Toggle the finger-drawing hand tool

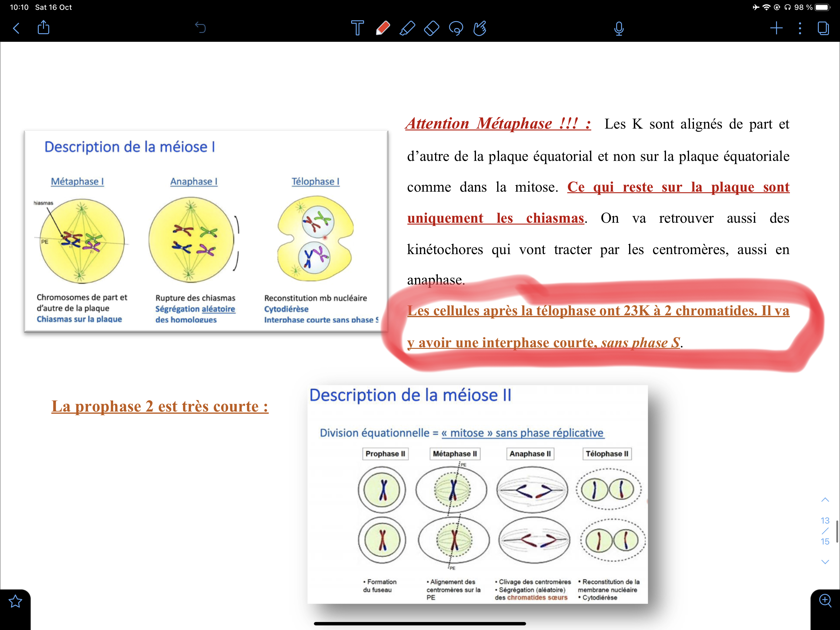click(480, 28)
